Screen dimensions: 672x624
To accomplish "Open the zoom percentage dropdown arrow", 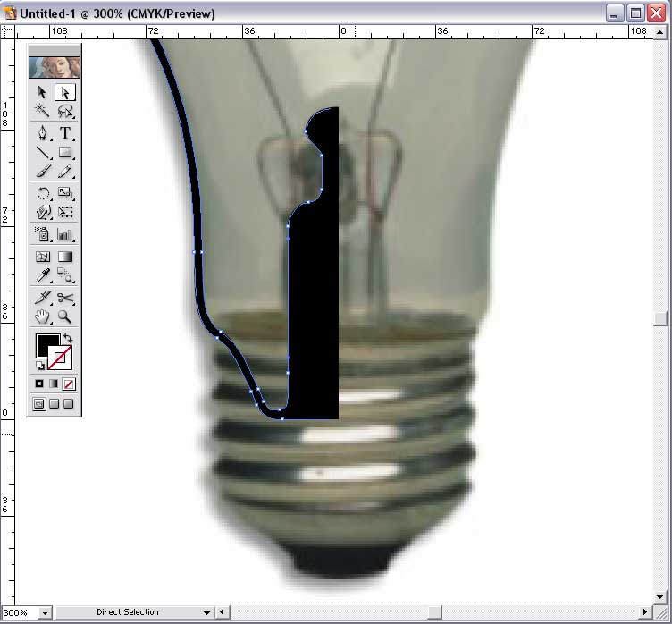I will point(45,613).
